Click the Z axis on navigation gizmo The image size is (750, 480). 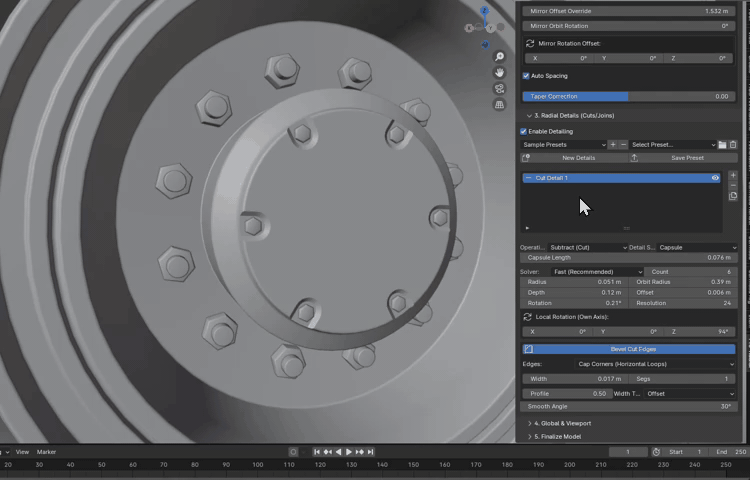coord(485,11)
